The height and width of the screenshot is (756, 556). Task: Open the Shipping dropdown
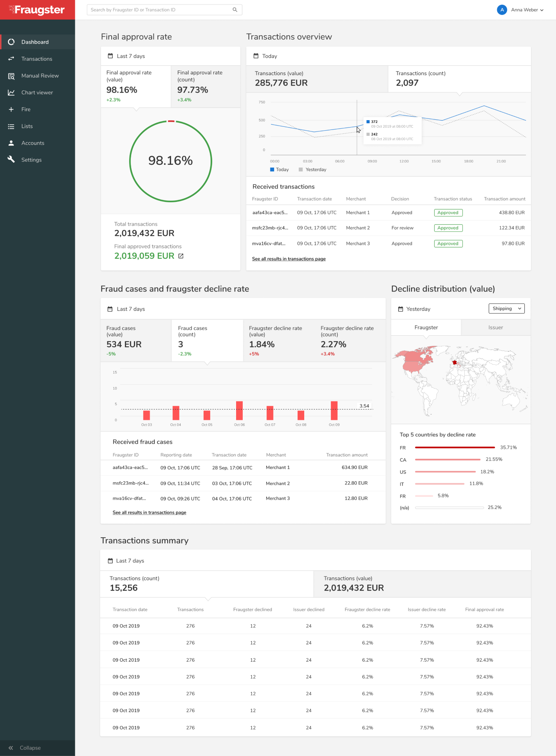506,309
